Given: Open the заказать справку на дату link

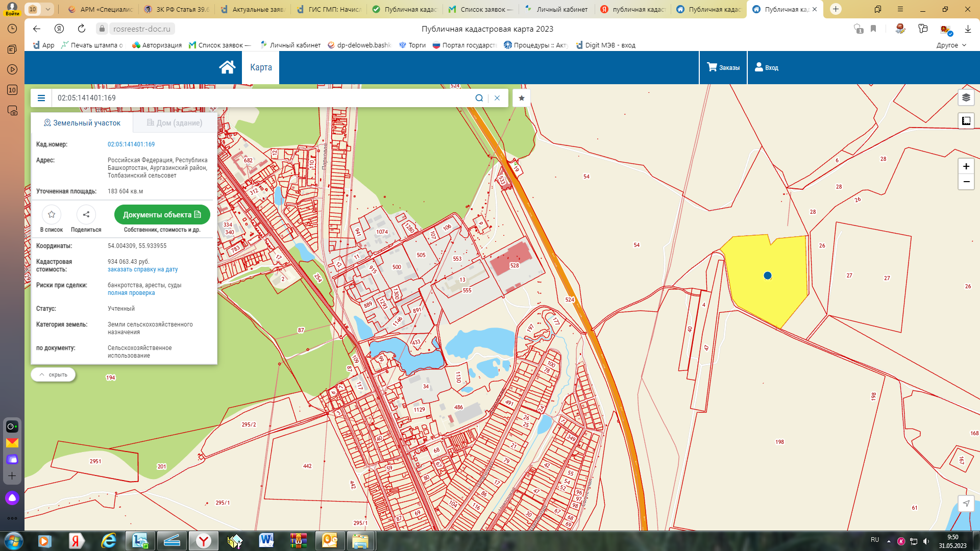Looking at the screenshot, I should click(142, 269).
